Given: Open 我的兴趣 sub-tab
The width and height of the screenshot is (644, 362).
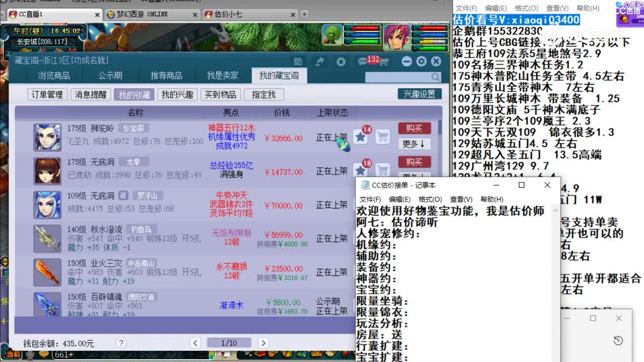Looking at the screenshot, I should pyautogui.click(x=177, y=95).
